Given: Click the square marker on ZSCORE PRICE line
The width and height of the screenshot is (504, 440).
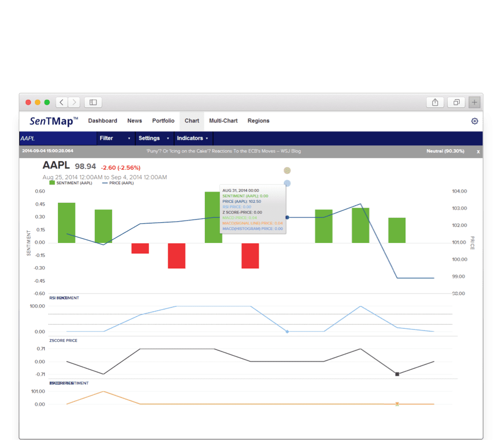Looking at the screenshot, I should [x=397, y=374].
